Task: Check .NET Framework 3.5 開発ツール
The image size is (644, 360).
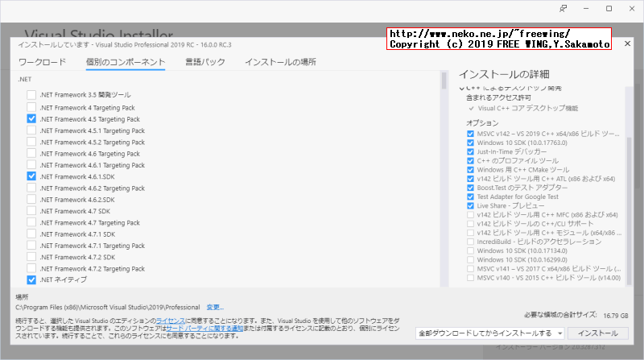Action: click(31, 95)
